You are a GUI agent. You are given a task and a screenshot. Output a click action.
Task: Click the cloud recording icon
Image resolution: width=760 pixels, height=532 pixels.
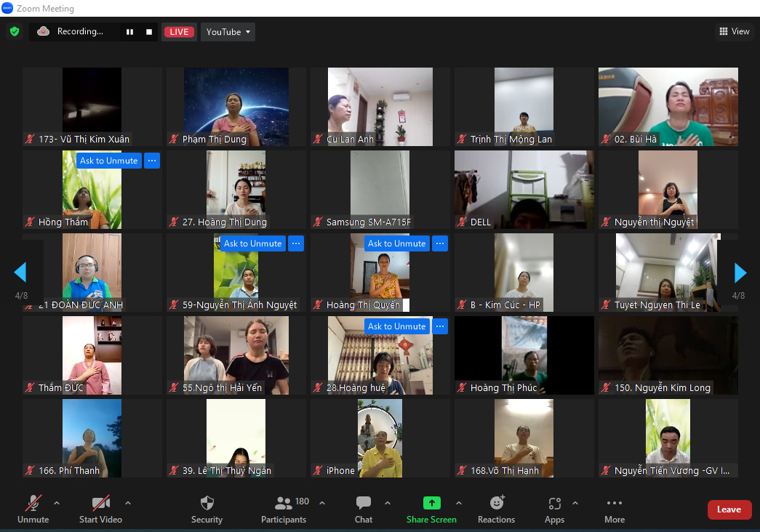click(43, 31)
